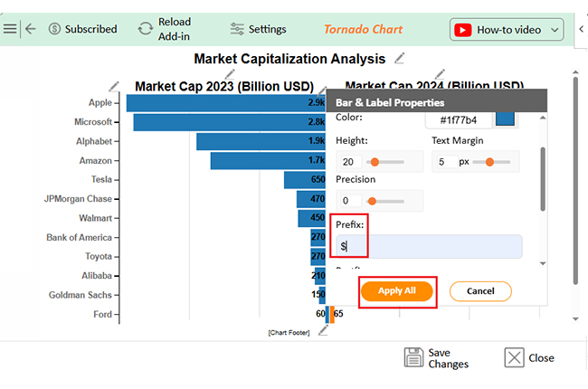
Task: Click the 'Apple' axis label
Action: 100,103
